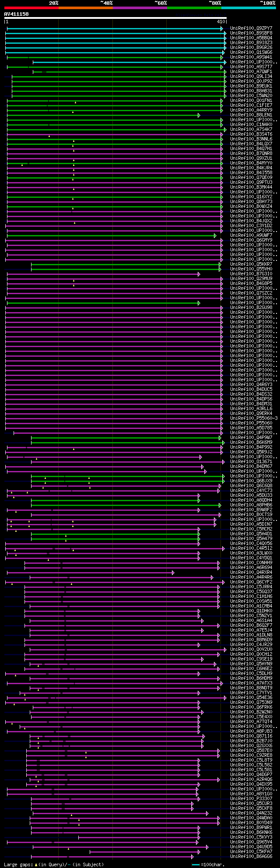Select the UniRef100_Q6BJX9 label

(x=251, y=481)
